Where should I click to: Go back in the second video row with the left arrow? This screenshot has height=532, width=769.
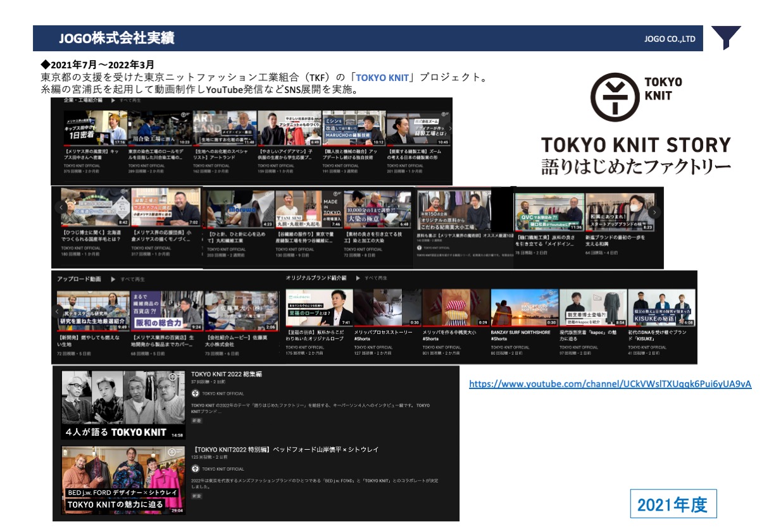click(61, 207)
